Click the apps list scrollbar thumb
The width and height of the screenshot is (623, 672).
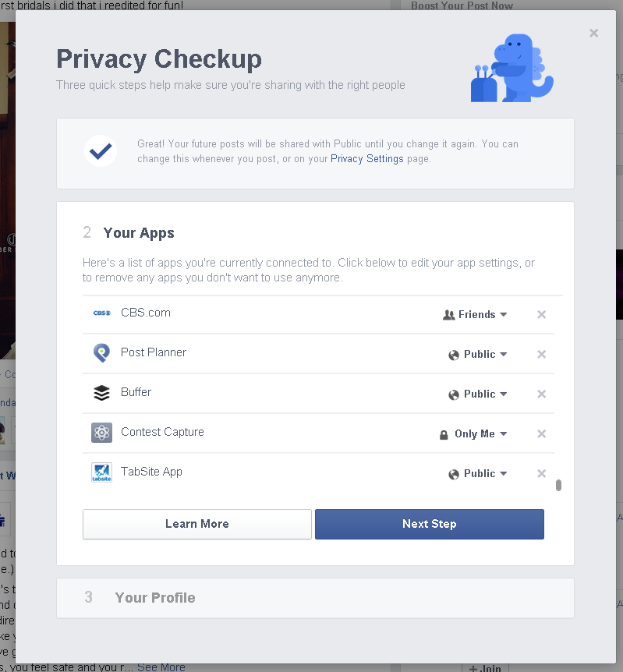tap(558, 485)
